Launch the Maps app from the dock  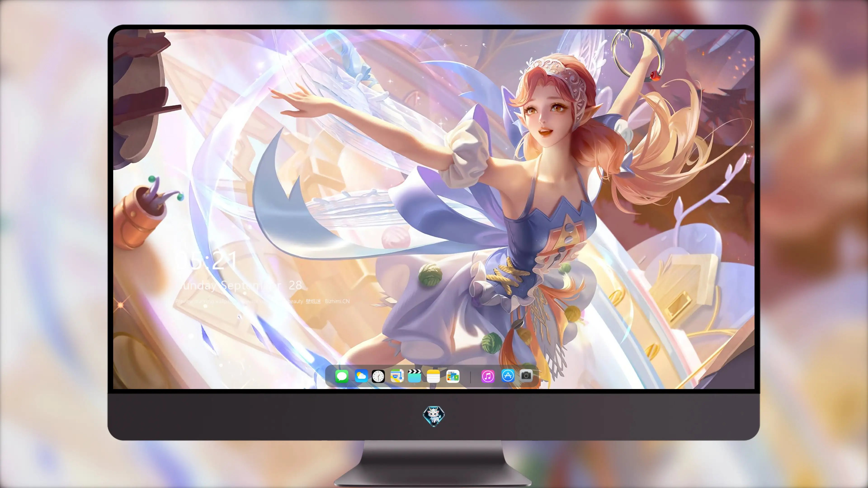[397, 376]
